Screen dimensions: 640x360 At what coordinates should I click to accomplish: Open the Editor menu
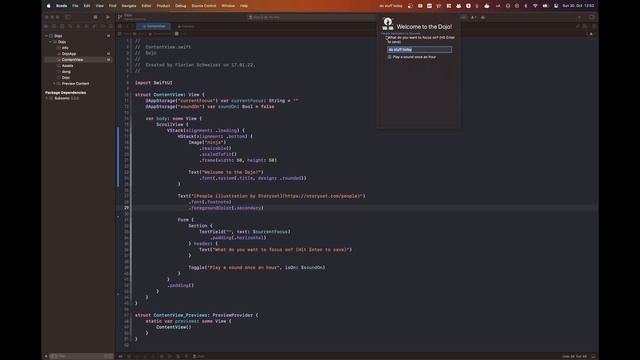coord(146,6)
